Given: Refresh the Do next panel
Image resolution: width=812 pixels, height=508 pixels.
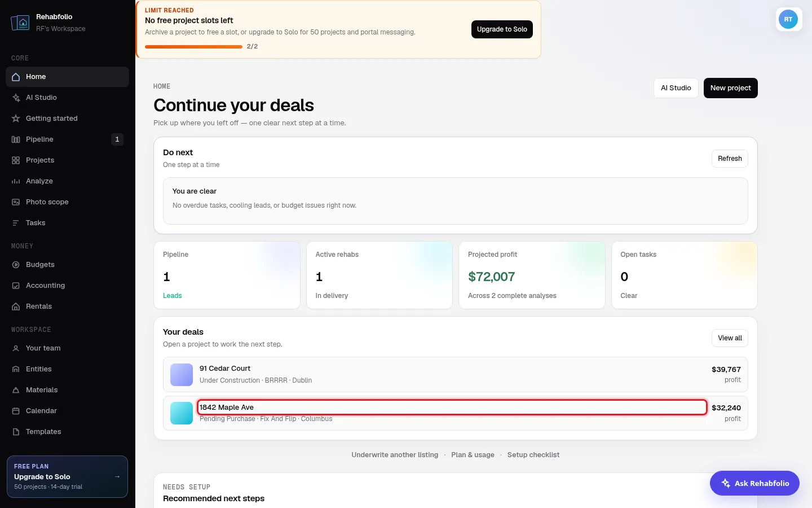Looking at the screenshot, I should coord(730,159).
